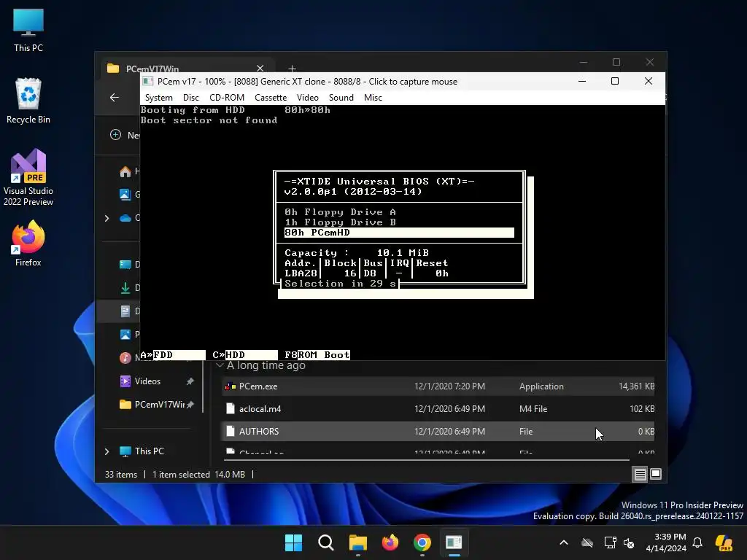This screenshot has width=747, height=560.
Task: Click the Explorer horizontal scrollbar
Action: (x=426, y=460)
